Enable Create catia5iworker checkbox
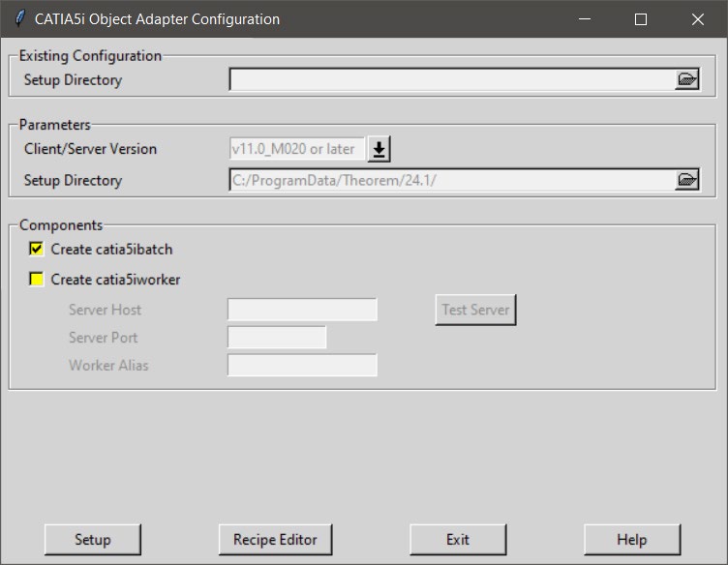728x565 pixels. 36,280
